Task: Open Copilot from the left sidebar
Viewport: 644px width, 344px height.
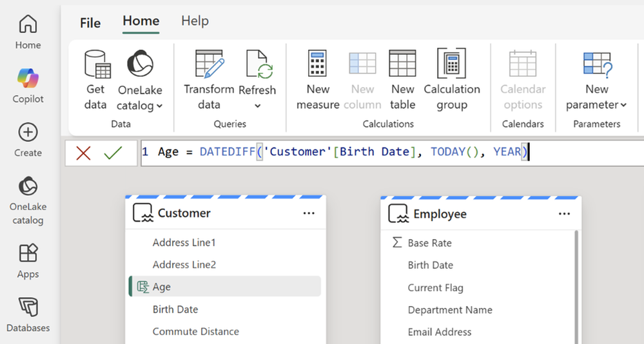Action: point(28,86)
